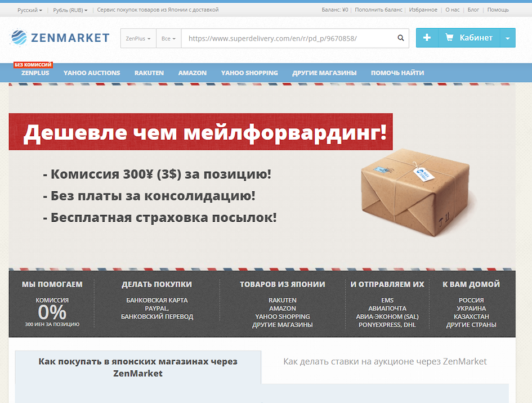Click the 0% commission figure
This screenshot has height=403, width=532.
coord(52,312)
